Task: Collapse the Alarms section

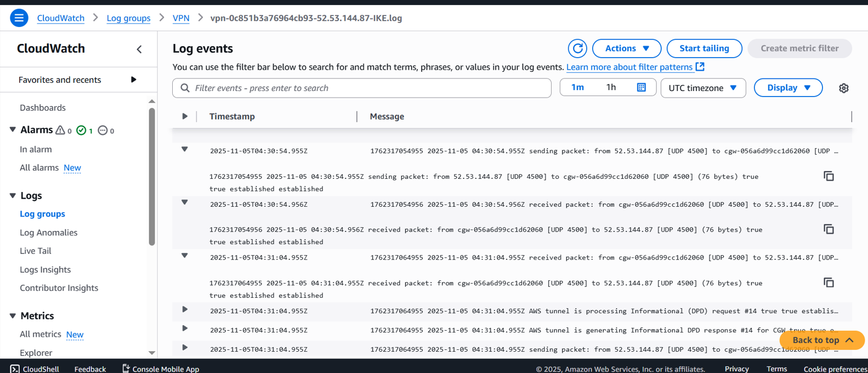Action: pyautogui.click(x=13, y=130)
